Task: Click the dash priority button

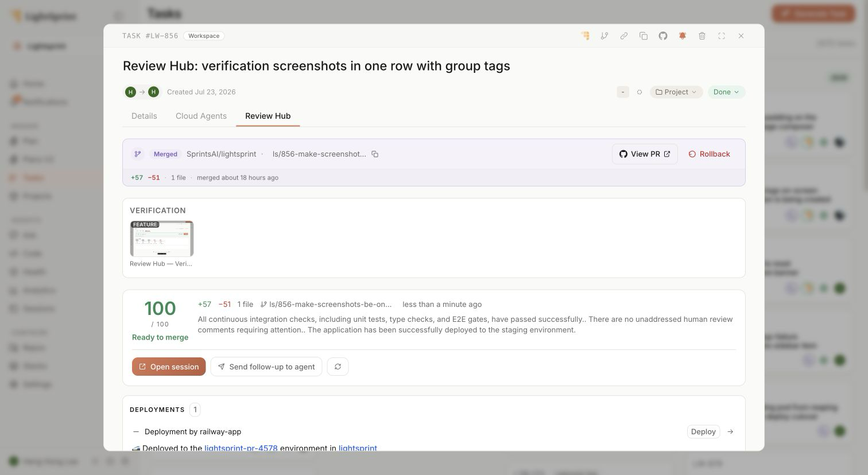Action: pos(623,92)
